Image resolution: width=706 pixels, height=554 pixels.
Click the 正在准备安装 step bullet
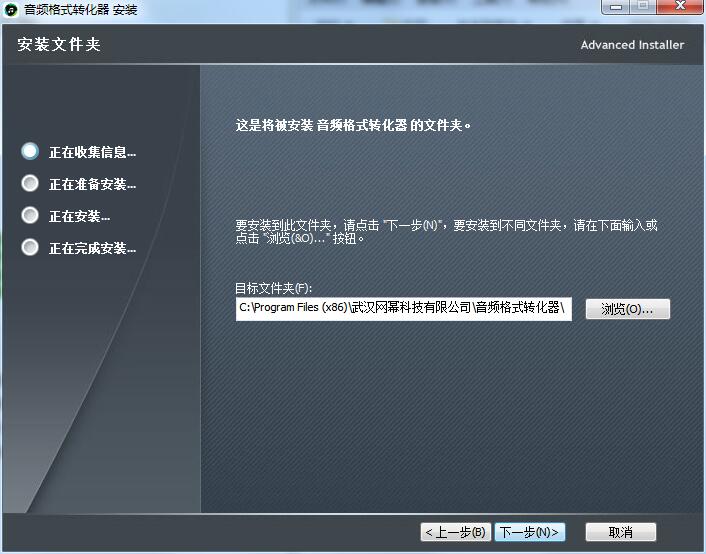click(30, 183)
